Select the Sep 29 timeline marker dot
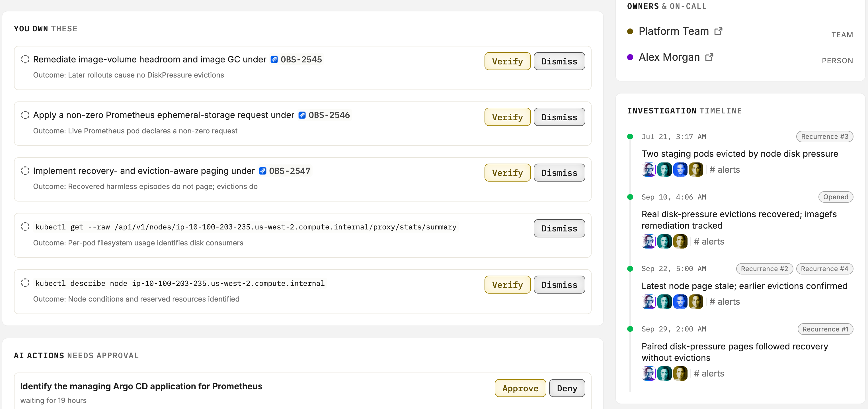Viewport: 868px width, 409px height. tap(630, 329)
